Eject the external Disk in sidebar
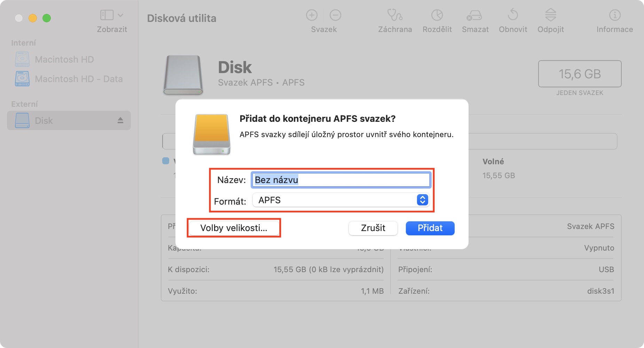This screenshot has height=348, width=644. click(120, 120)
